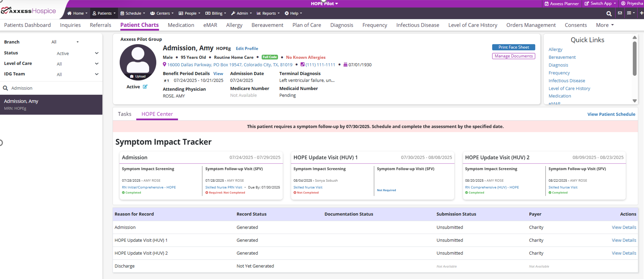Open the IDG Team filter dropdown

(x=77, y=74)
